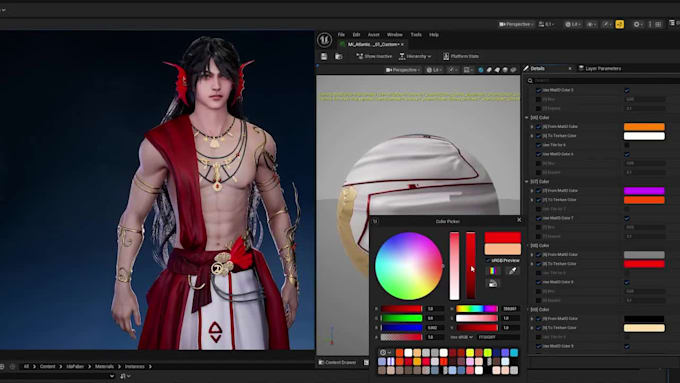Click Materials in the content path breadcrumb

point(104,367)
